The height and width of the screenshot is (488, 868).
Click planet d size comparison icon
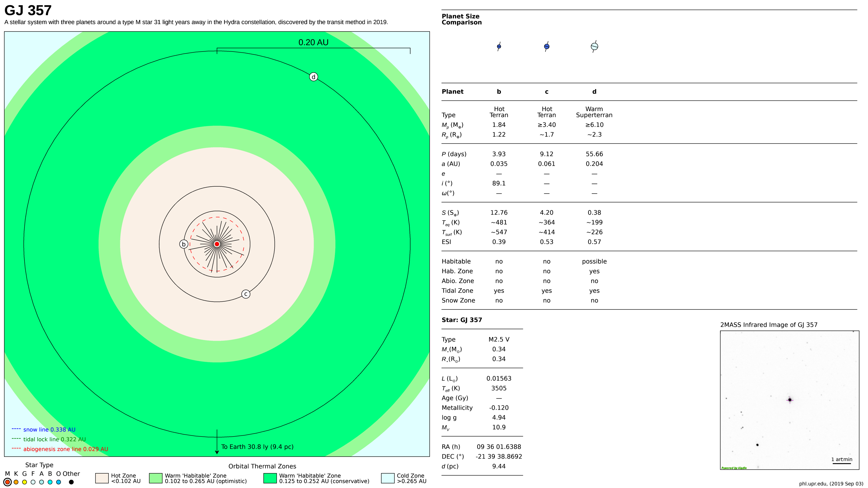(x=594, y=47)
